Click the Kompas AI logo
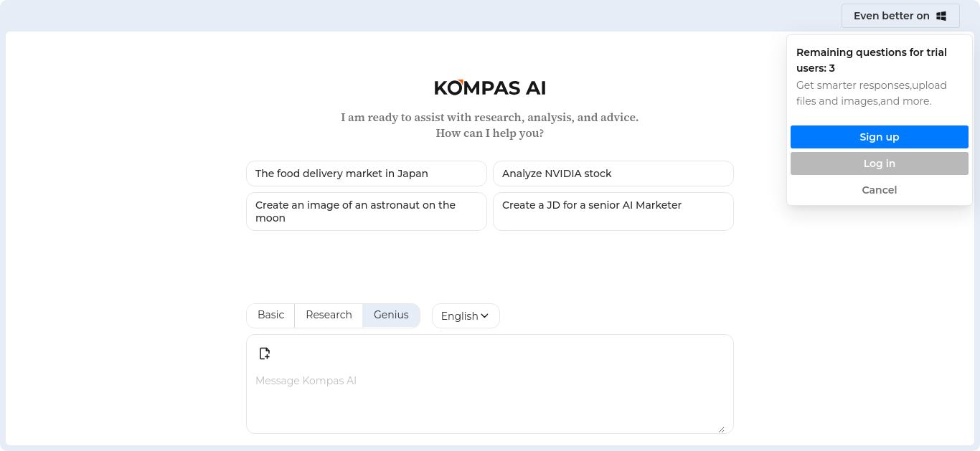Viewport: 980px width, 451px height. click(x=490, y=87)
